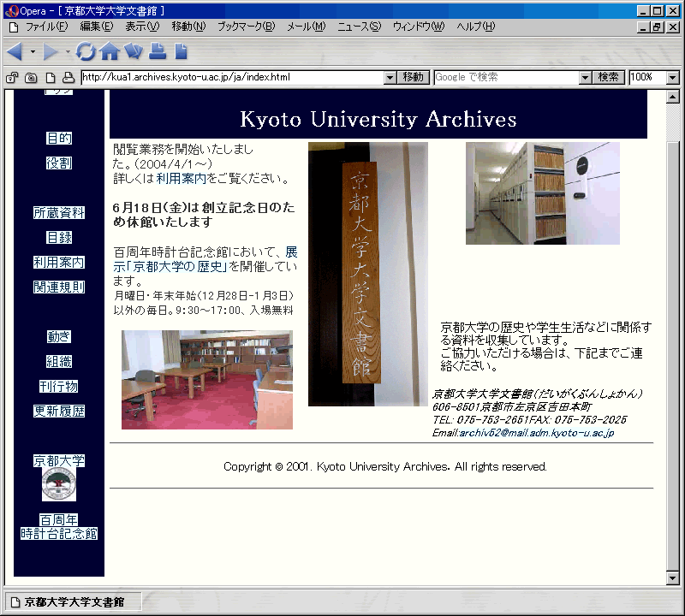Open the 関連規則 sidebar link
The width and height of the screenshot is (685, 616).
(x=59, y=287)
